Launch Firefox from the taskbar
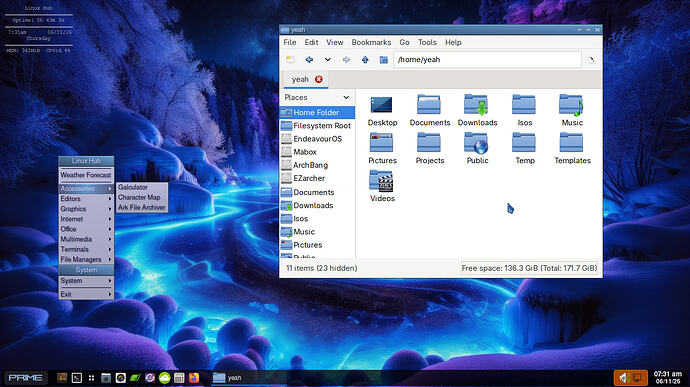Screen dimensions: 690x387 coord(194,378)
